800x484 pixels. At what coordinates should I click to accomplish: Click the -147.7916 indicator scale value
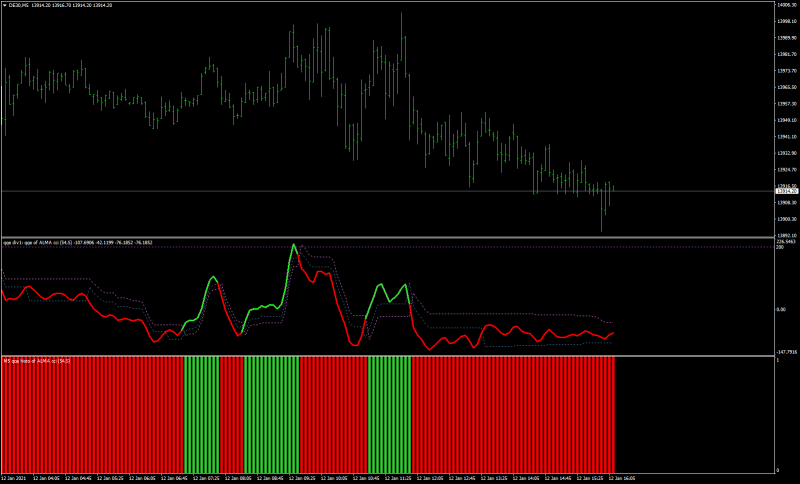(x=787, y=352)
